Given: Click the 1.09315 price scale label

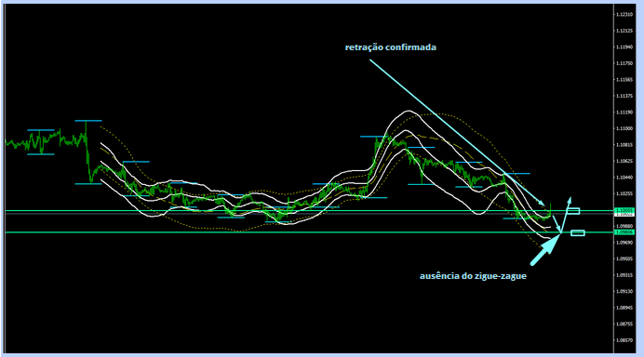Looking at the screenshot, I should pyautogui.click(x=624, y=275).
